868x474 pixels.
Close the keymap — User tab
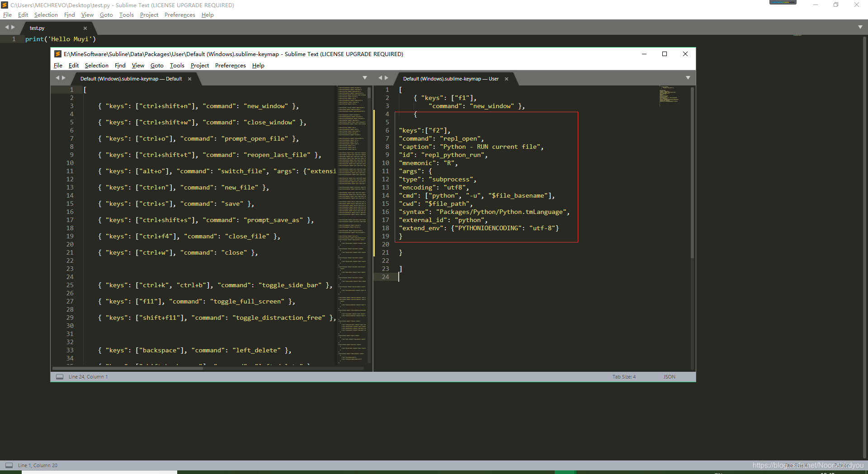[x=506, y=79]
